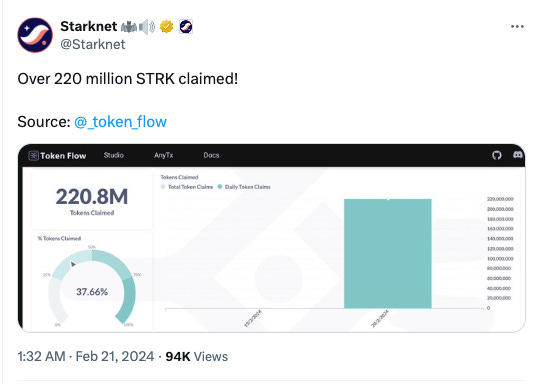Open the three-dot more options menu
The height and width of the screenshot is (384, 541).
point(517,27)
